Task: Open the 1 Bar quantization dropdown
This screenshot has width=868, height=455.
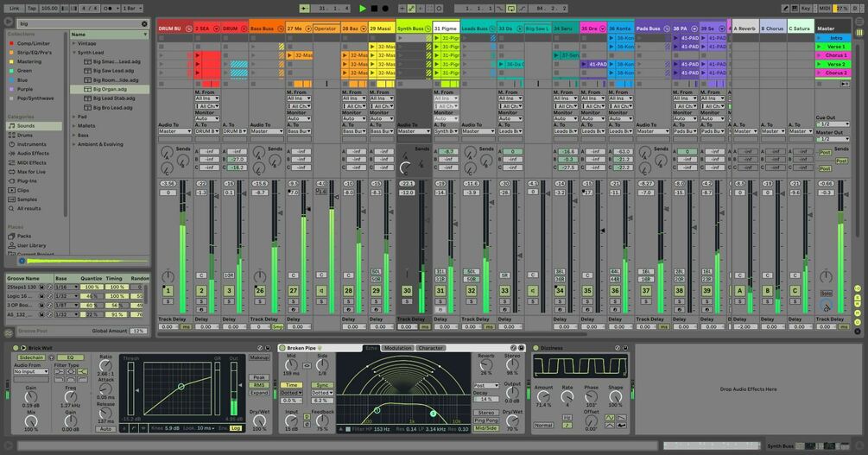Action: 132,9
